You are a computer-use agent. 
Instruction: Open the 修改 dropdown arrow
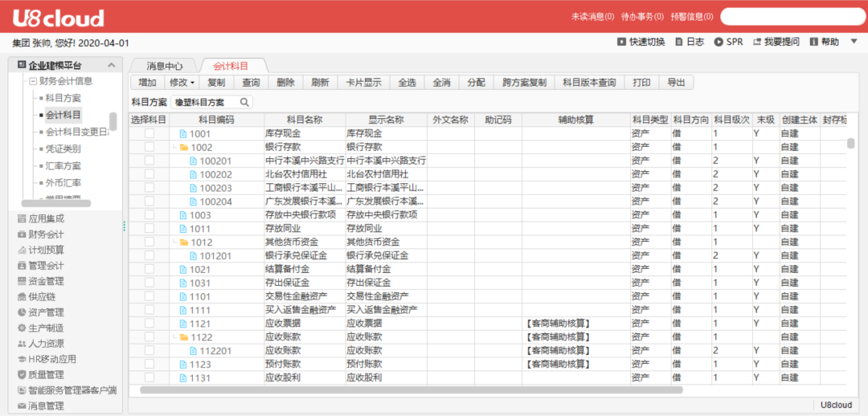pos(192,83)
